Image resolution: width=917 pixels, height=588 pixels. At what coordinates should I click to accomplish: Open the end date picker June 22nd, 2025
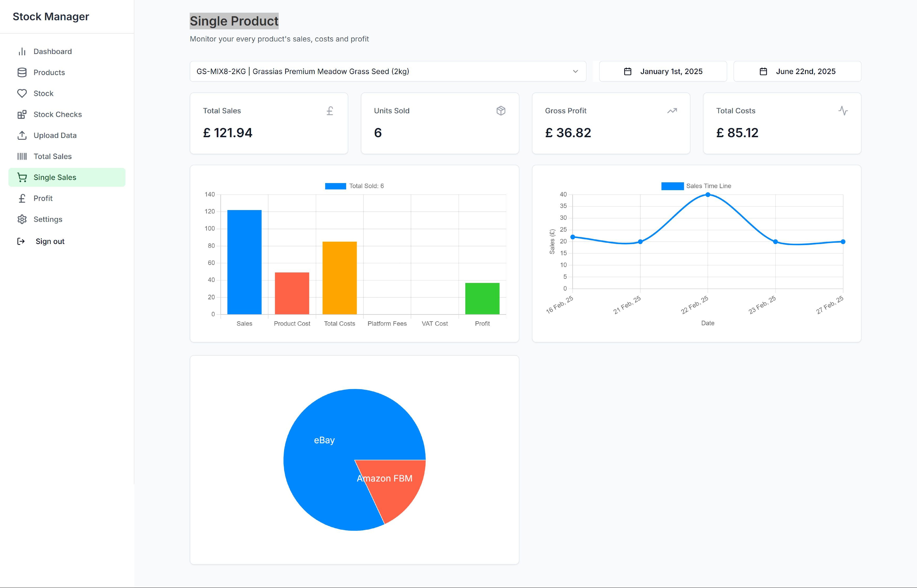pyautogui.click(x=797, y=71)
